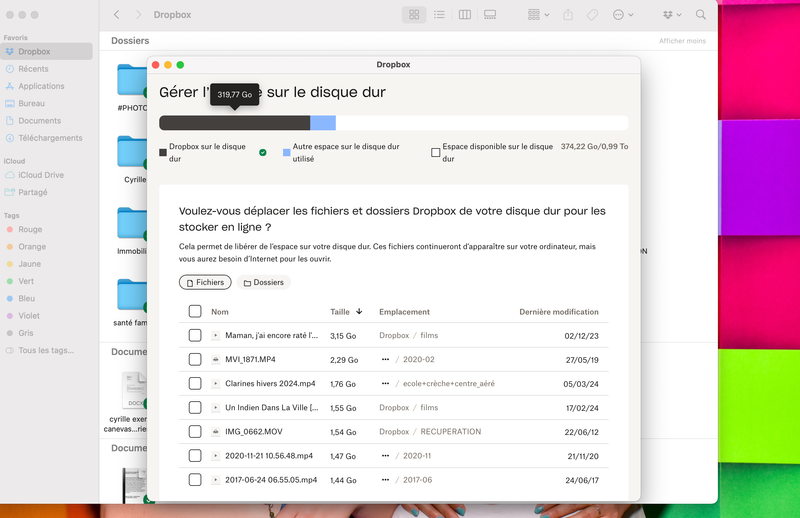
Task: Open the ellipsis action menu dropdown
Action: pos(623,15)
